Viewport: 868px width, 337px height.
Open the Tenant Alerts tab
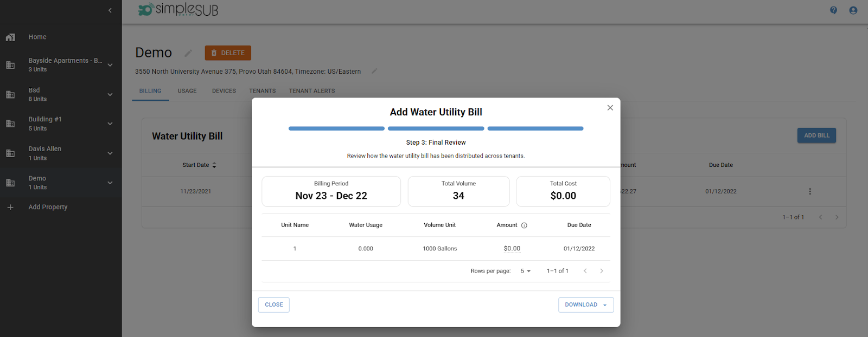coord(311,91)
